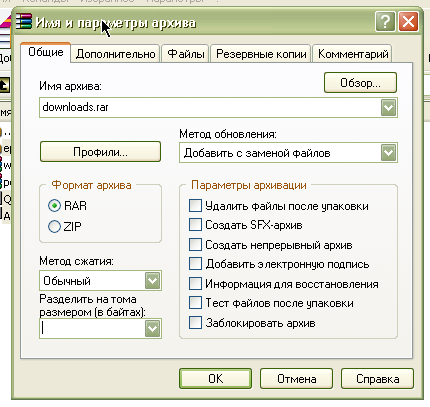Tick Тест файлов после упаковки
The width and height of the screenshot is (430, 407).
195,303
